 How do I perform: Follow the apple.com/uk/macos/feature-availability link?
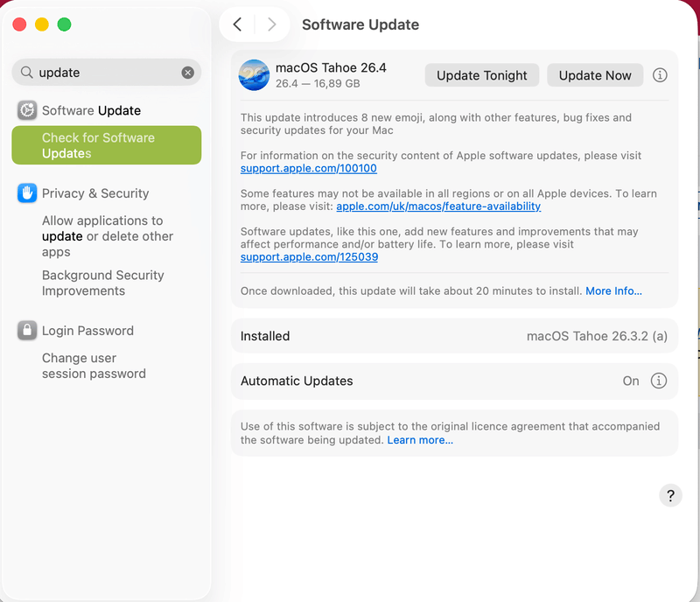438,206
